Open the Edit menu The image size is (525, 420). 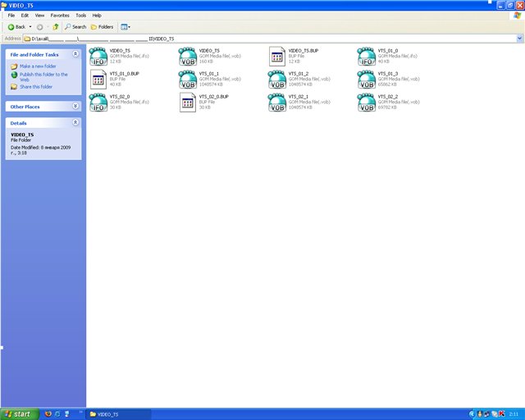click(25, 16)
